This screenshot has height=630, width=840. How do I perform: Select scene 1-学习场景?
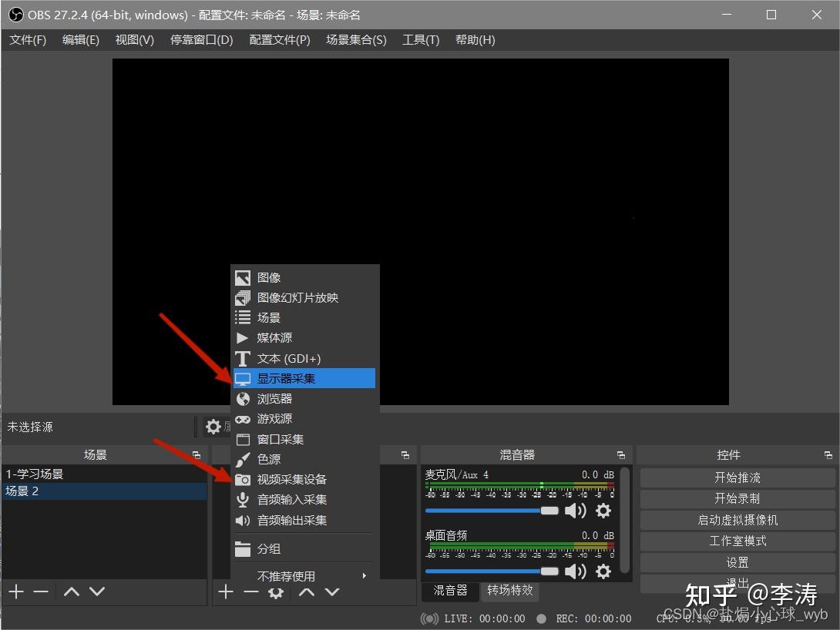[x=105, y=474]
